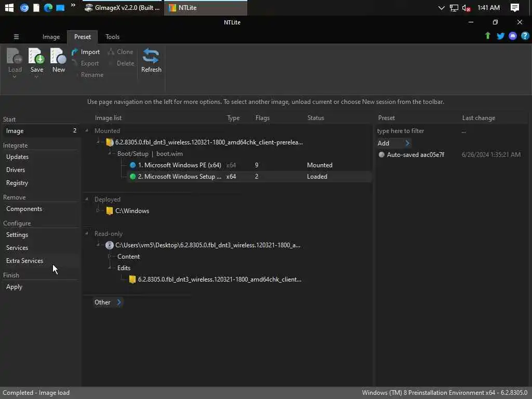The image size is (532, 399).
Task: Open the Components page
Action: pos(24,209)
